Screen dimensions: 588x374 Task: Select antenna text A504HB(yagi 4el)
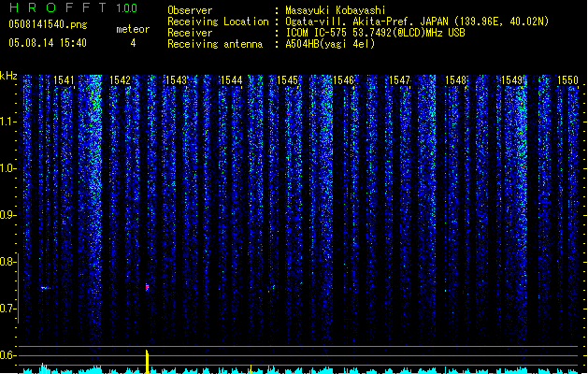click(330, 44)
